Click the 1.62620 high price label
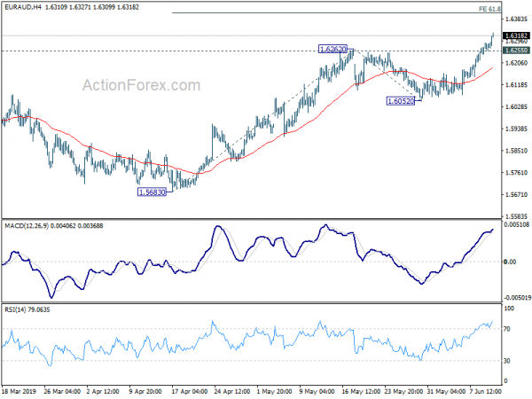Image resolution: width=532 pixels, height=399 pixels. coord(333,49)
